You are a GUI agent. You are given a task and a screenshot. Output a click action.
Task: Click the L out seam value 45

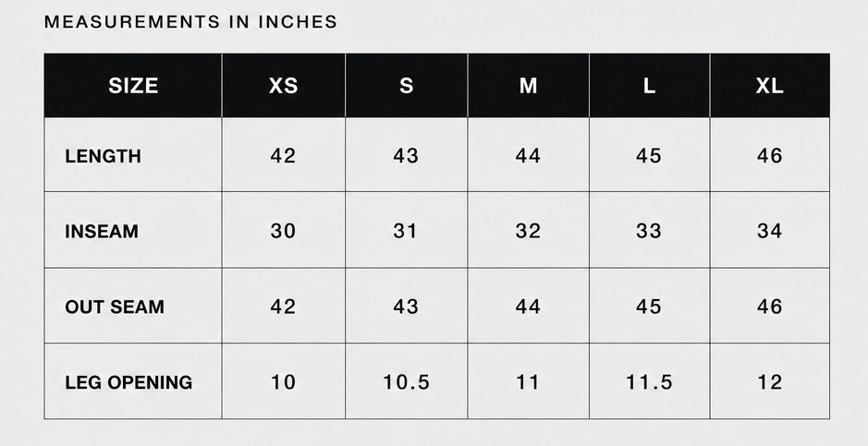coord(649,307)
